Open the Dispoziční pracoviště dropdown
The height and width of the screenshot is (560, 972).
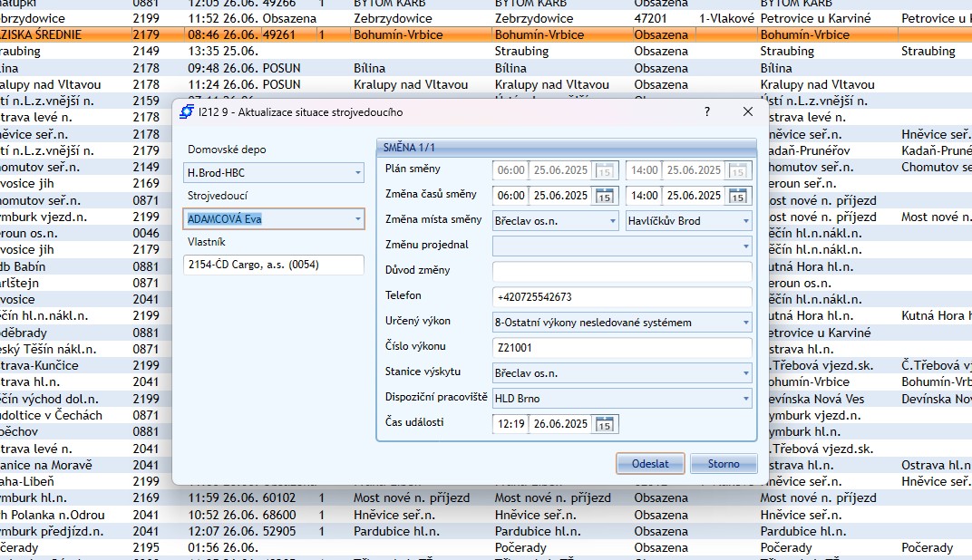pyautogui.click(x=746, y=398)
